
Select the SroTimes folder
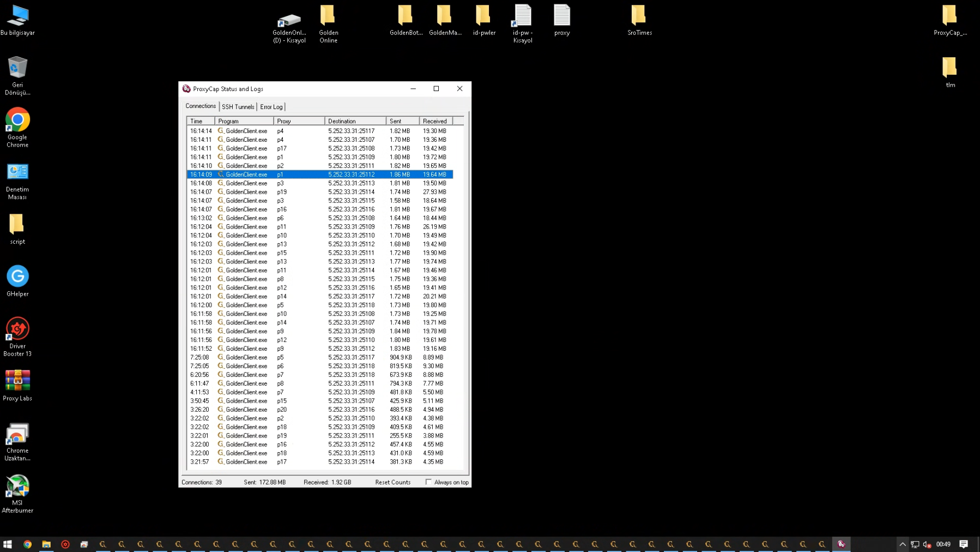pos(639,21)
